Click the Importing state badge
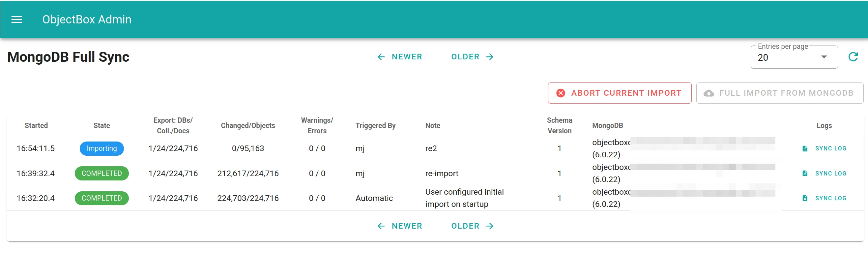 102,148
